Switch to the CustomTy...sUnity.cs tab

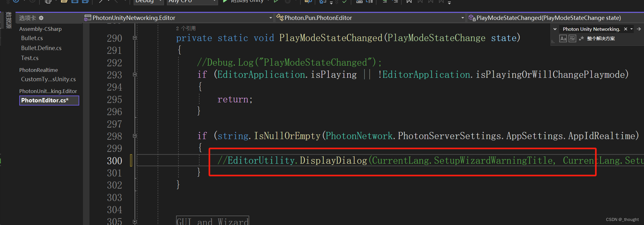[x=48, y=79]
